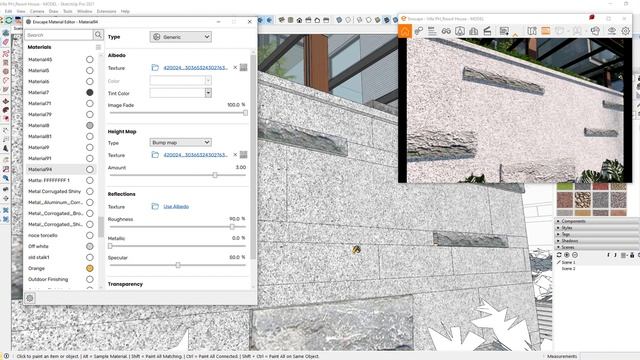The height and width of the screenshot is (360, 640).
Task: Click the Image Fade slider handle
Action: [x=245, y=113]
